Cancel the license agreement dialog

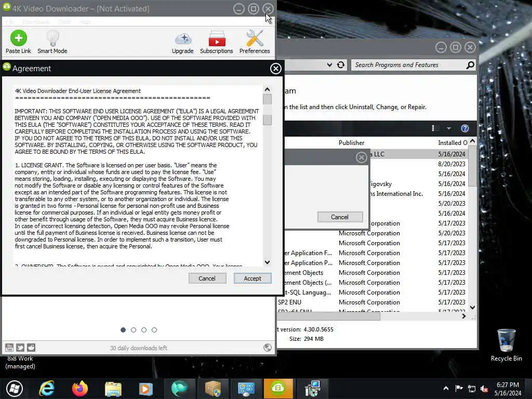pos(207,278)
